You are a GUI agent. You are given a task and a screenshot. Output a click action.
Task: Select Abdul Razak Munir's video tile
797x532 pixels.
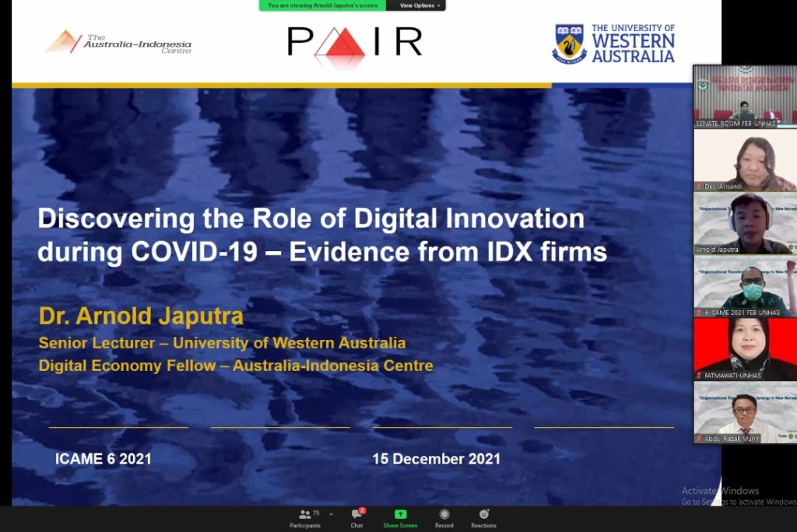(745, 413)
